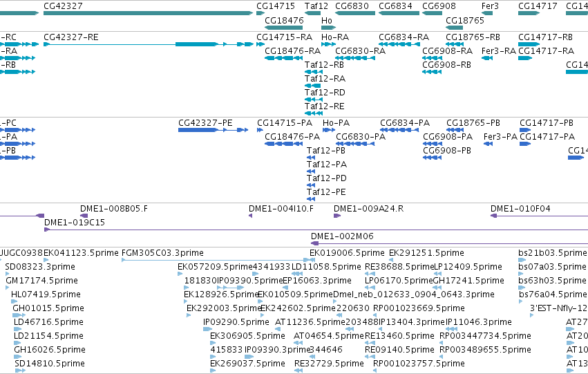Select transcript CG6830-RA
This screenshot has height=374, width=588.
(361, 51)
